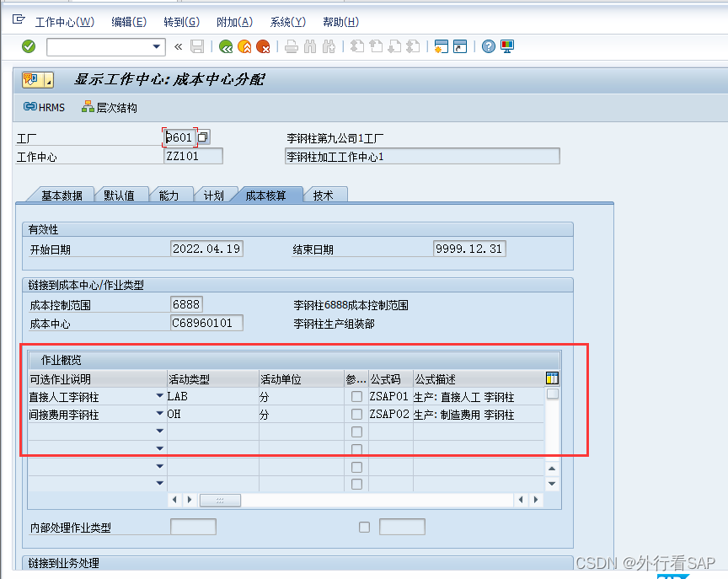Collapse command field with double-chevron icon

pos(179,46)
